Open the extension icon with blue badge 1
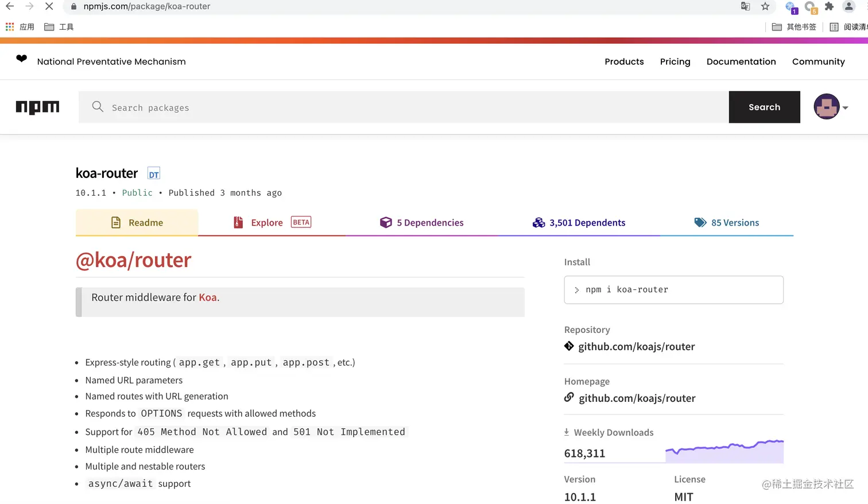The height and width of the screenshot is (504, 868). tap(791, 7)
